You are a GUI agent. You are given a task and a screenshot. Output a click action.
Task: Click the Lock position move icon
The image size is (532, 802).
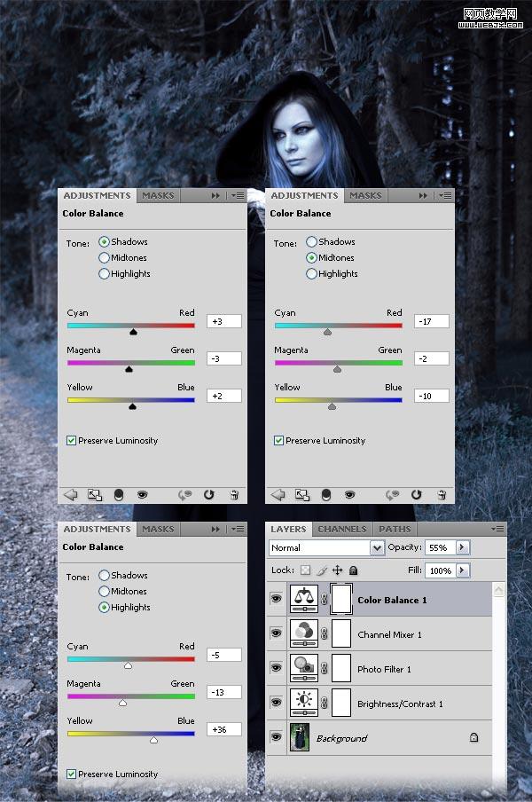pyautogui.click(x=337, y=570)
